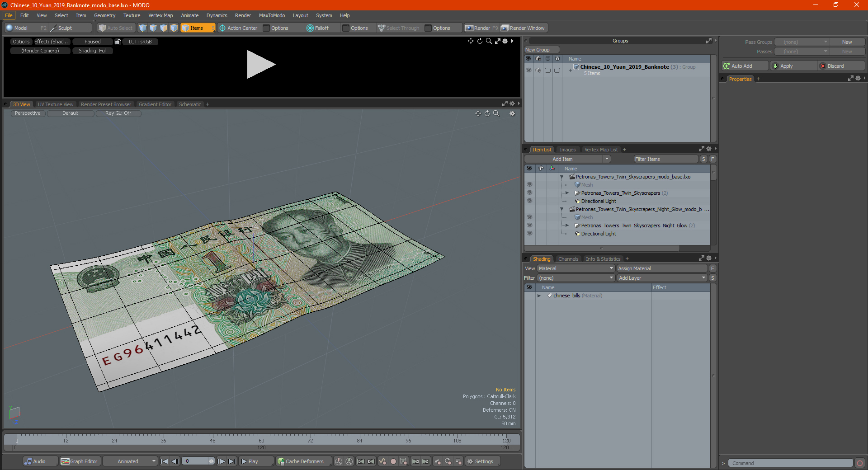This screenshot has height=470, width=868.
Task: Collapse Petronas_Towers_Twin_Skyscrapers_modo_base.lxo scene
Action: 562,177
